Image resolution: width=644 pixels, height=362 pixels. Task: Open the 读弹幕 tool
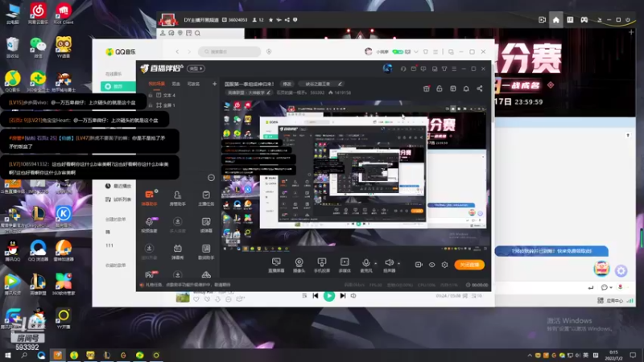tap(206, 224)
